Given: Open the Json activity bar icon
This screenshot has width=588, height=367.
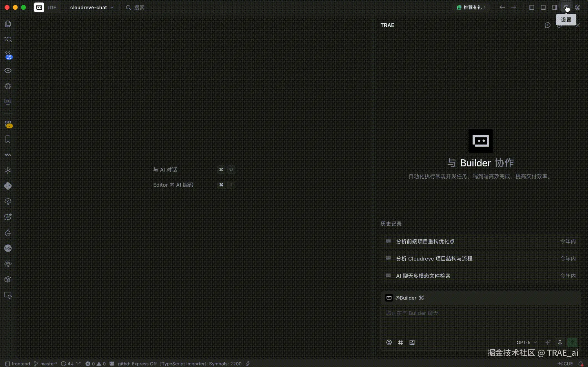Looking at the screenshot, I should [x=8, y=248].
